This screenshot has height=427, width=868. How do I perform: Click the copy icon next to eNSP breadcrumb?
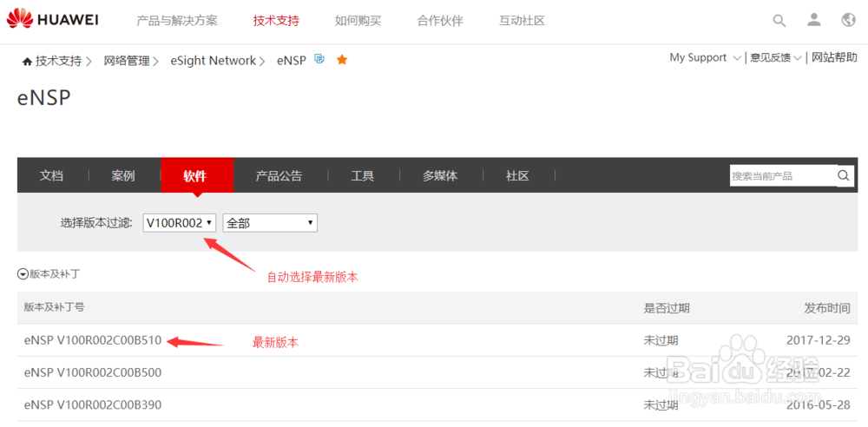pyautogui.click(x=319, y=59)
